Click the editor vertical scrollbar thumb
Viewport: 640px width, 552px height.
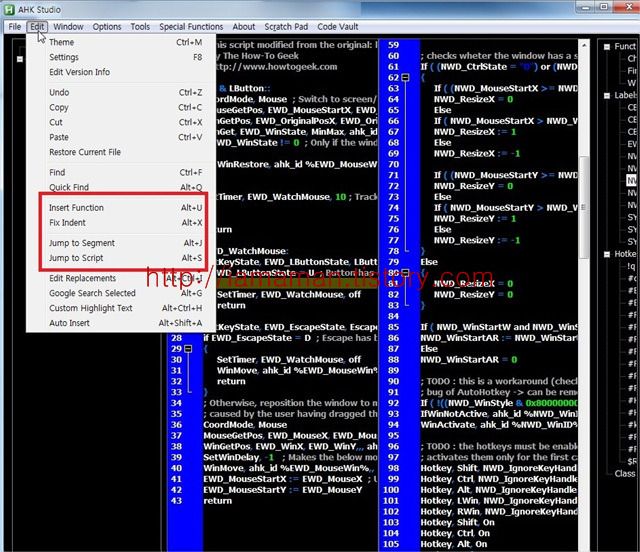[x=584, y=207]
